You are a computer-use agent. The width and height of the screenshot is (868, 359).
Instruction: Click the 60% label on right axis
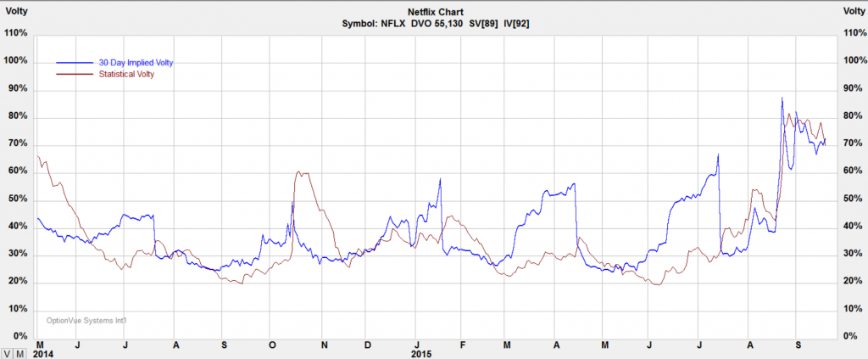851,171
